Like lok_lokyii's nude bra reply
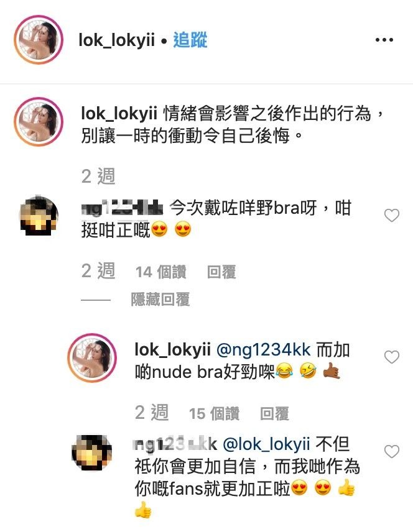Screen dimensions: 413x532 [392, 357]
